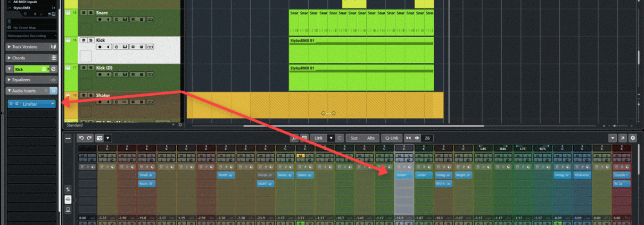
Task: Open the REVerence insert slot
Action: click(582, 175)
